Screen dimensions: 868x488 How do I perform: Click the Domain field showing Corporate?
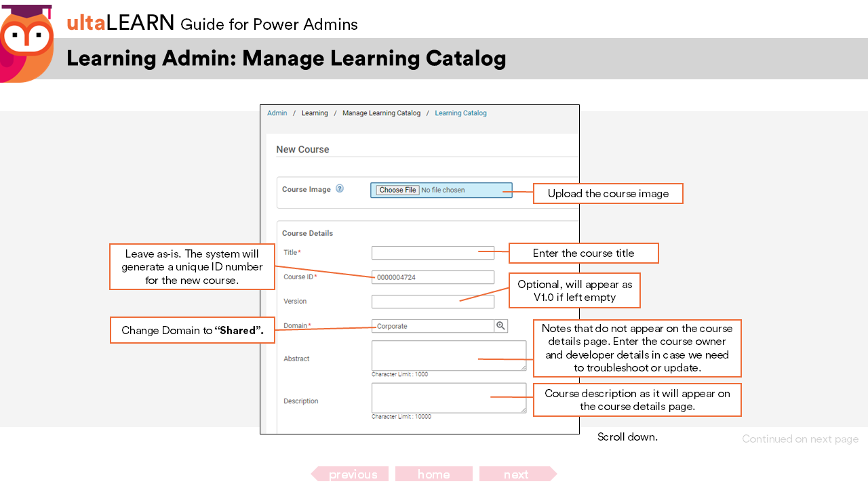coord(433,326)
